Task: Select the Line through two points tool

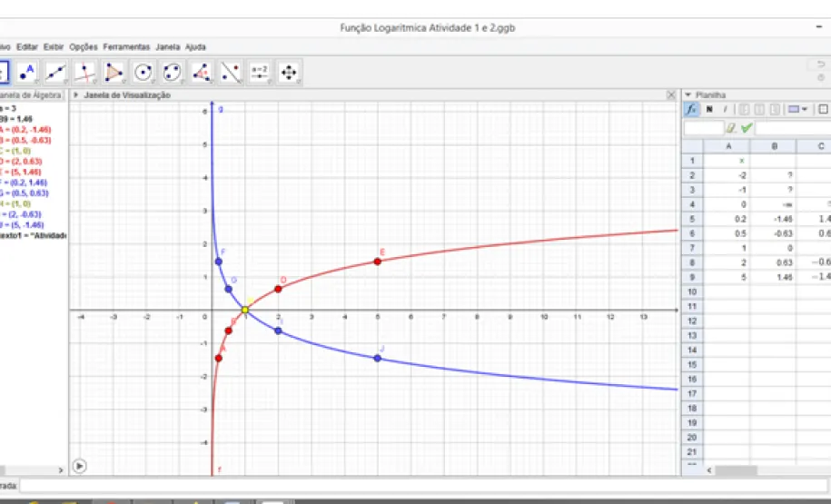Action: point(55,72)
